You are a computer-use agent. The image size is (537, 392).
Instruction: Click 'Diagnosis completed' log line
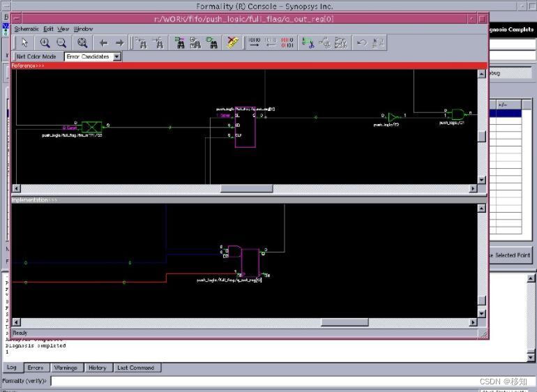[36, 346]
